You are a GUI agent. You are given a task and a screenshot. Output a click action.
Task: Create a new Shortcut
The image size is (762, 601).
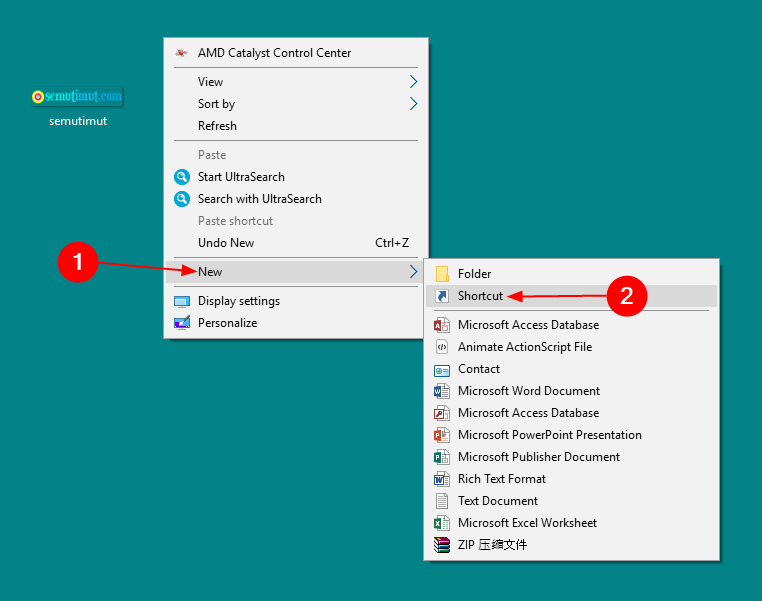point(572,296)
